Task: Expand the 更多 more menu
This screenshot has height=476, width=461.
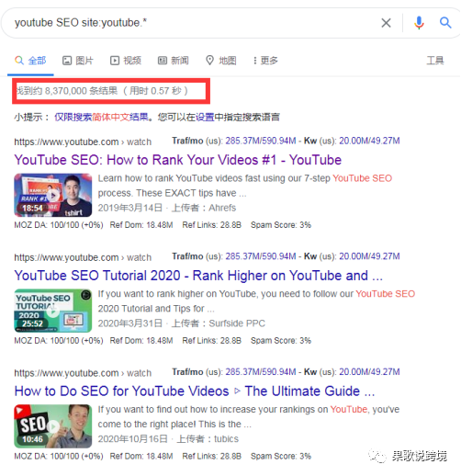Action: point(265,61)
